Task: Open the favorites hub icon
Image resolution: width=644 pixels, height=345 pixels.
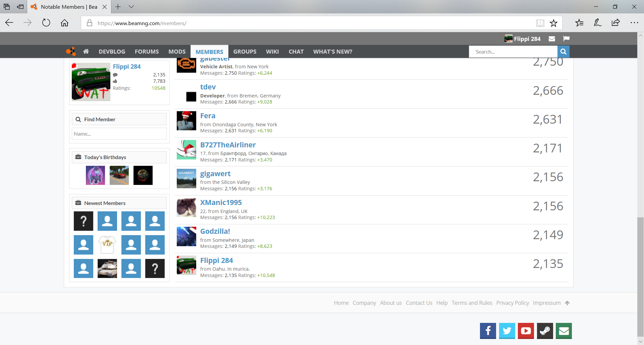Action: pos(579,23)
